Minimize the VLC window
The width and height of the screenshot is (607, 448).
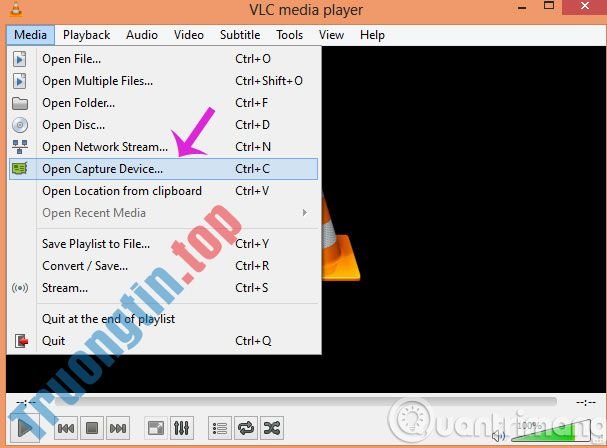pos(522,7)
